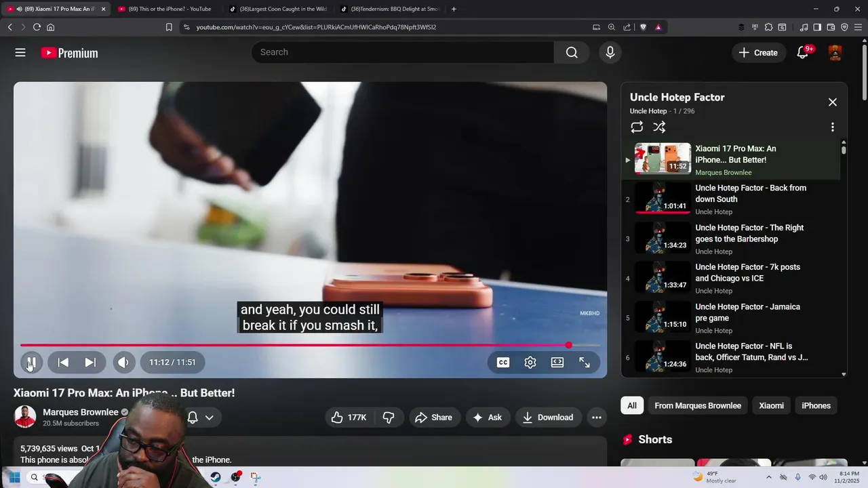The image size is (868, 488).
Task: Dislike the video
Action: pos(389,418)
